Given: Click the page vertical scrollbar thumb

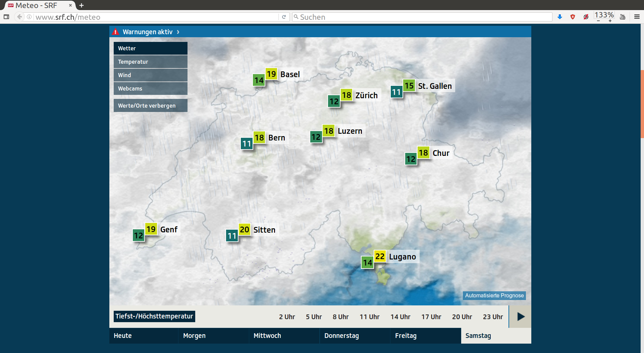Looking at the screenshot, I should pos(642,104).
